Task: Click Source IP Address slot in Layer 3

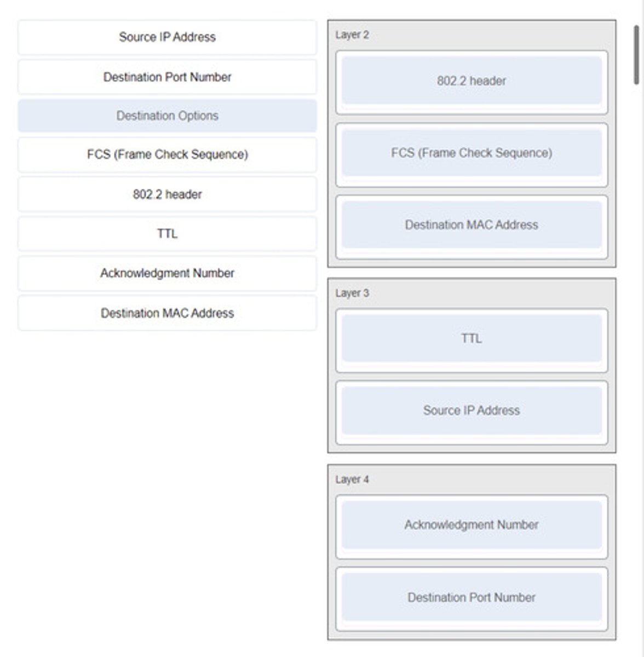Action: pos(472,411)
